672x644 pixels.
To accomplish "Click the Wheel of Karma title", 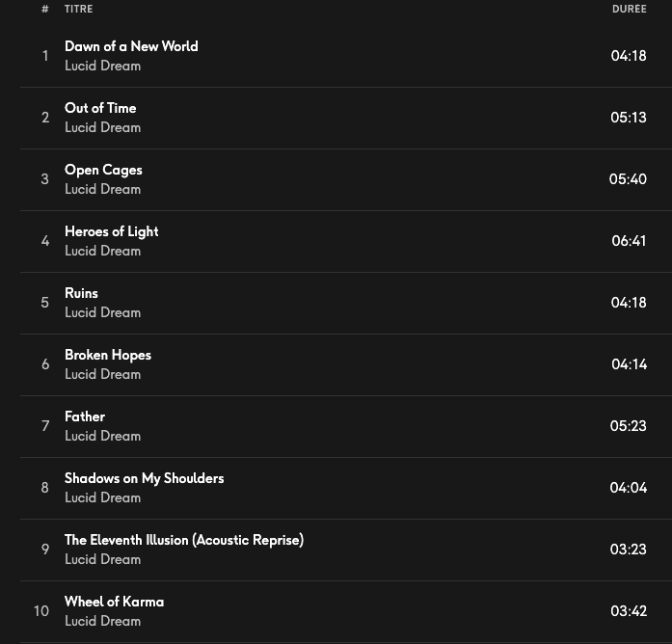I will click(114, 602).
